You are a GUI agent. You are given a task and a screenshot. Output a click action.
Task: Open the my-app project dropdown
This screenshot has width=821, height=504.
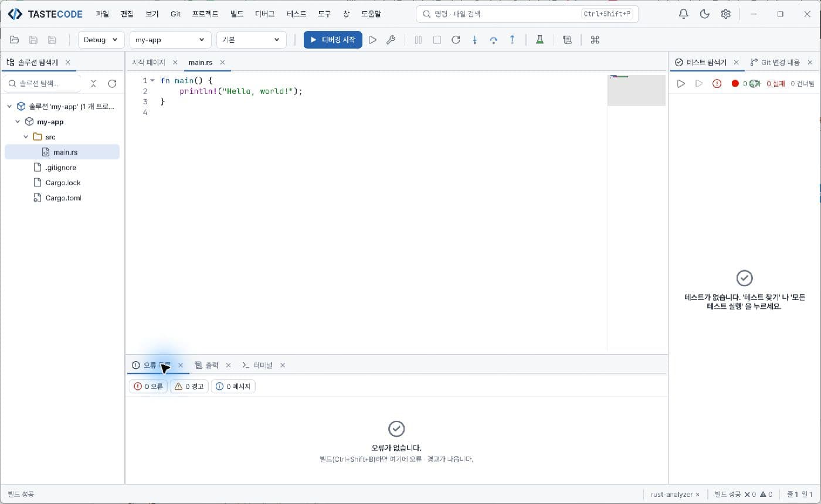pyautogui.click(x=170, y=40)
